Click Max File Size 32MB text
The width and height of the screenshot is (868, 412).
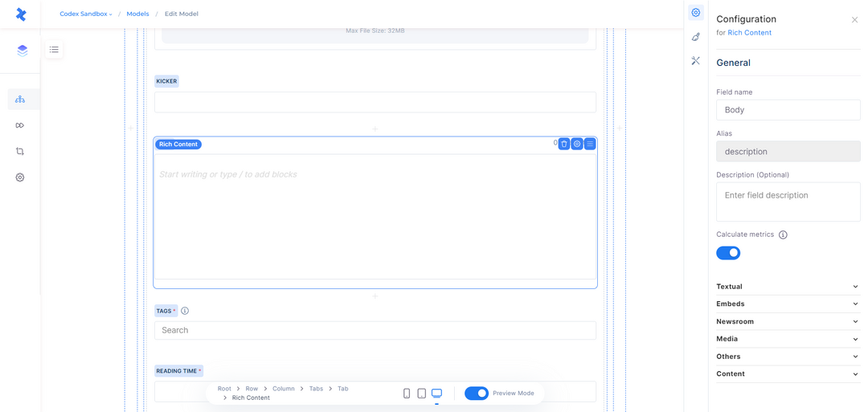click(x=375, y=31)
